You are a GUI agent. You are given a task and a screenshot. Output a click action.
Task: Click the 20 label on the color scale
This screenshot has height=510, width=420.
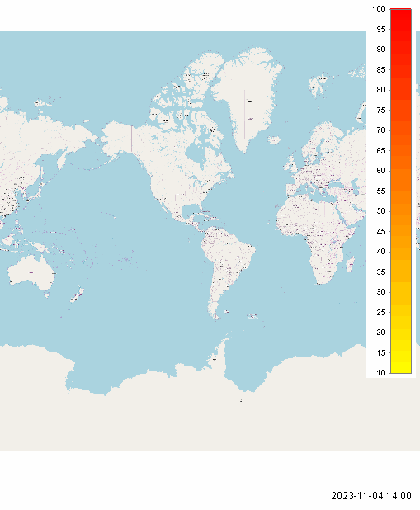[380, 333]
